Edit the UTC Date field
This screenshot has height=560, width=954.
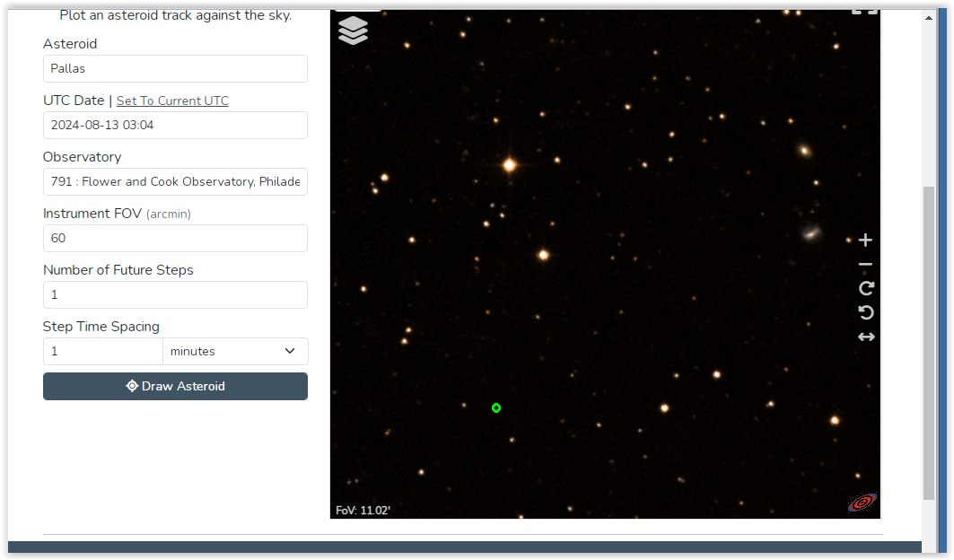(x=175, y=126)
